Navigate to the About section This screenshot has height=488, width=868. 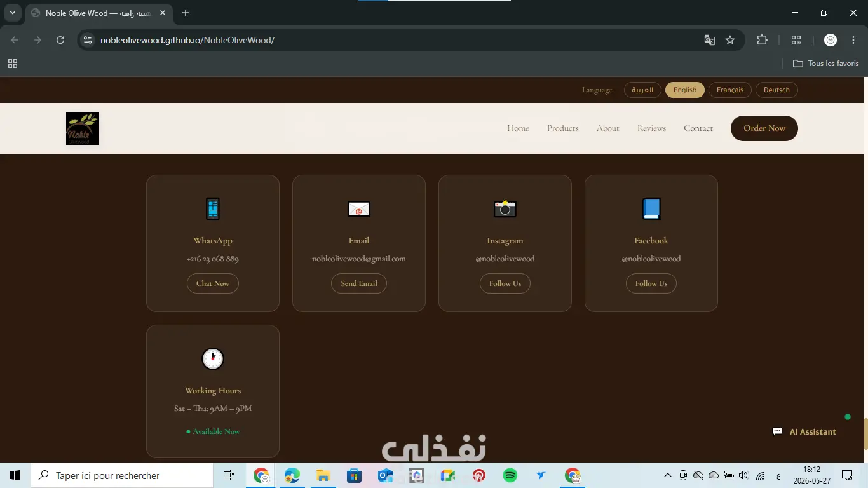click(607, 128)
